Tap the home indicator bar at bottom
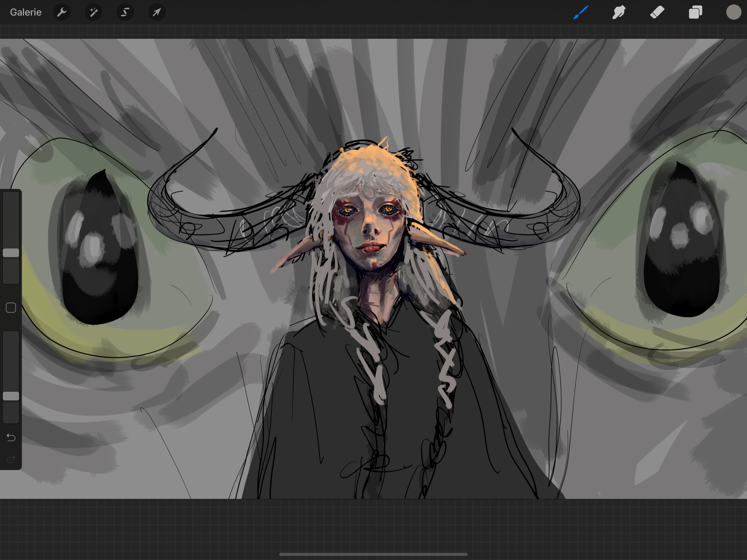This screenshot has width=747, height=560. point(373,554)
